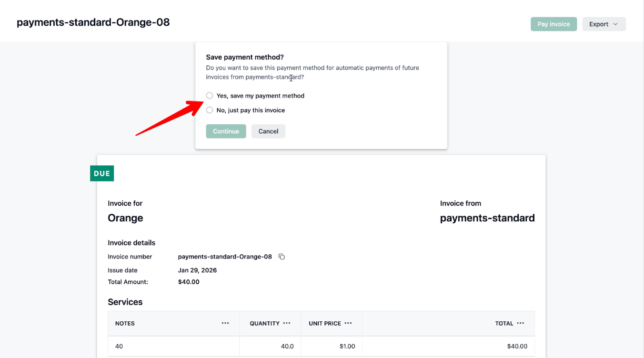The image size is (644, 358).
Task: Click the TOTAL column header label
Action: pyautogui.click(x=504, y=323)
